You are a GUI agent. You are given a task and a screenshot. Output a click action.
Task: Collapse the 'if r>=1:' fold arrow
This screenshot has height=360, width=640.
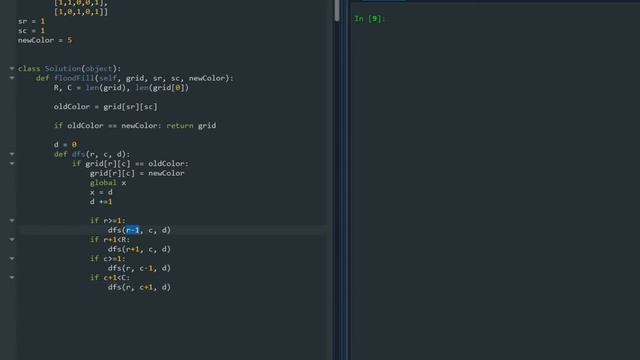point(12,220)
